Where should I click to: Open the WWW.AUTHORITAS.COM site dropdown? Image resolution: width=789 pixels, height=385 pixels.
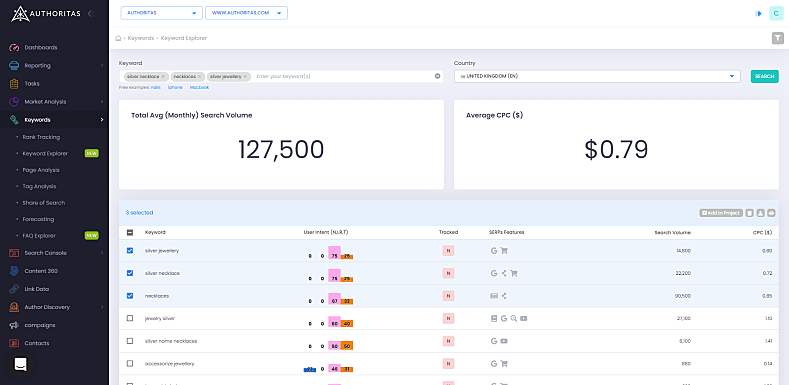point(247,13)
